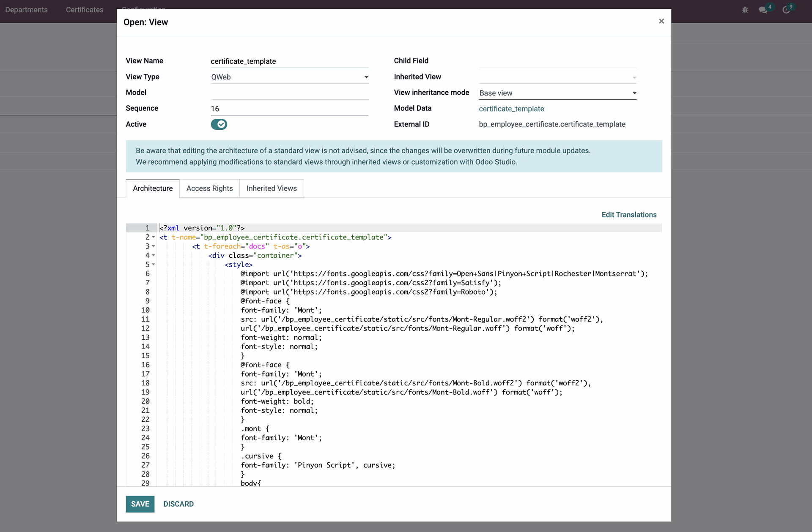Image resolution: width=812 pixels, height=532 pixels.
Task: Open the View inheritance mode dropdown
Action: click(x=557, y=93)
